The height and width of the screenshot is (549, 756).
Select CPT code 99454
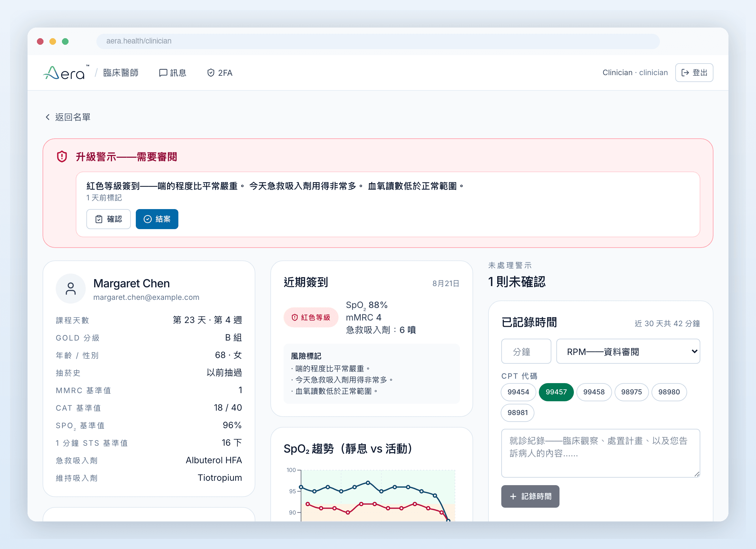518,392
